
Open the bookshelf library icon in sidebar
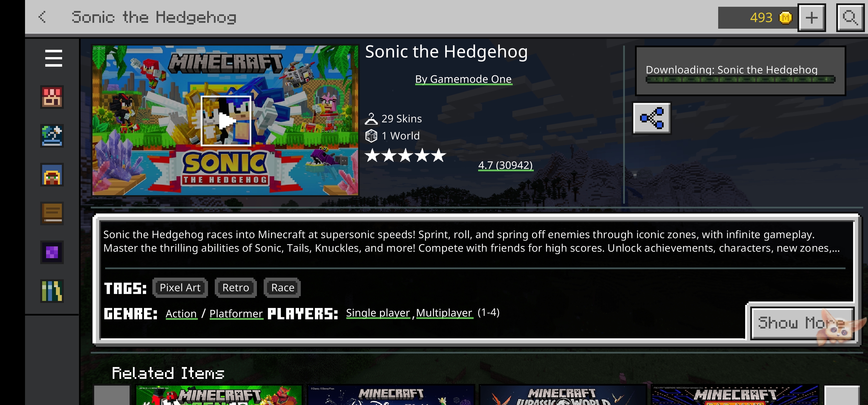point(52,291)
